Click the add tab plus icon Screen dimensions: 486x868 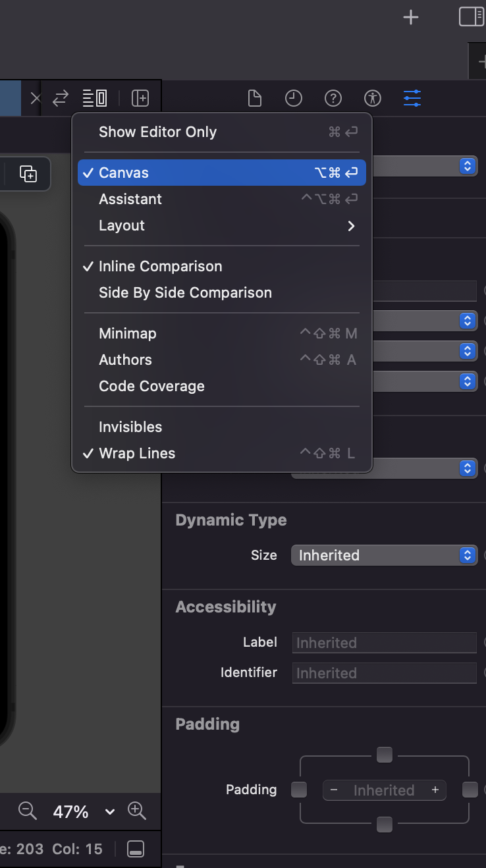point(411,17)
